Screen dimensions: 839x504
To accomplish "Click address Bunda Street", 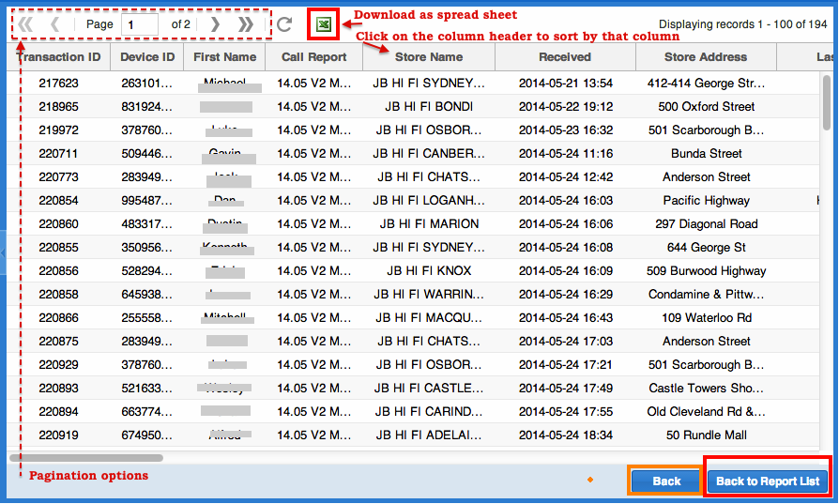I will (707, 154).
